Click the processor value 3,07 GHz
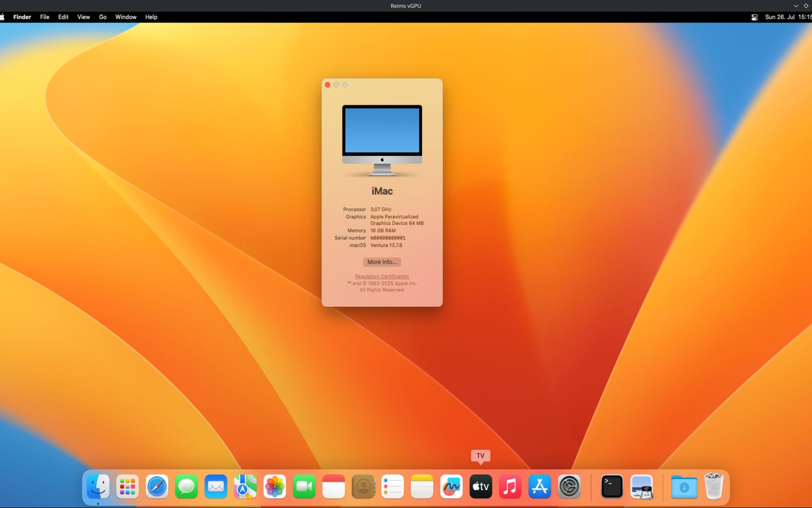Screen dimensions: 812x508 coord(381,210)
